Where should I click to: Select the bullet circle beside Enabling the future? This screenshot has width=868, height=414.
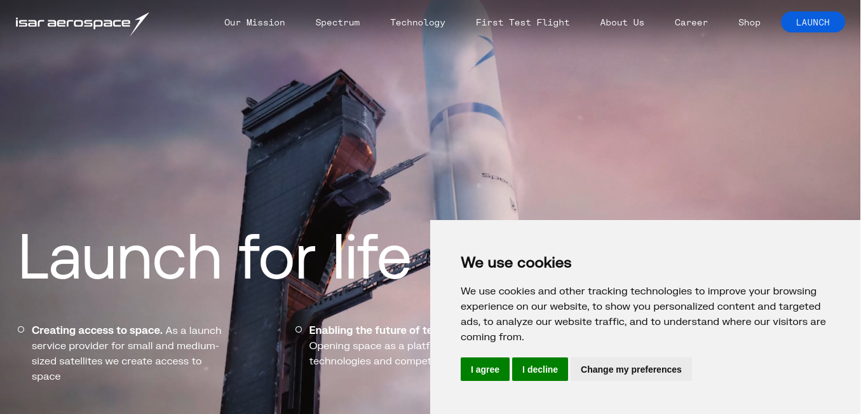coord(299,329)
